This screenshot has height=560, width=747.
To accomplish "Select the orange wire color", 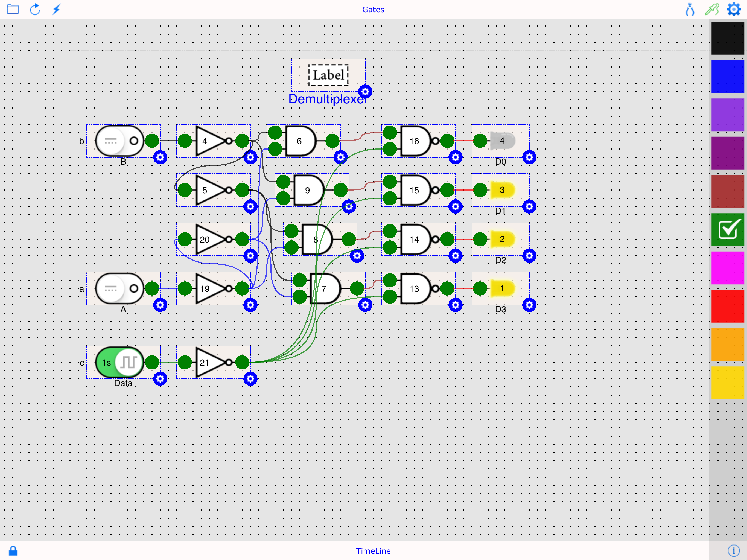I will pyautogui.click(x=727, y=345).
